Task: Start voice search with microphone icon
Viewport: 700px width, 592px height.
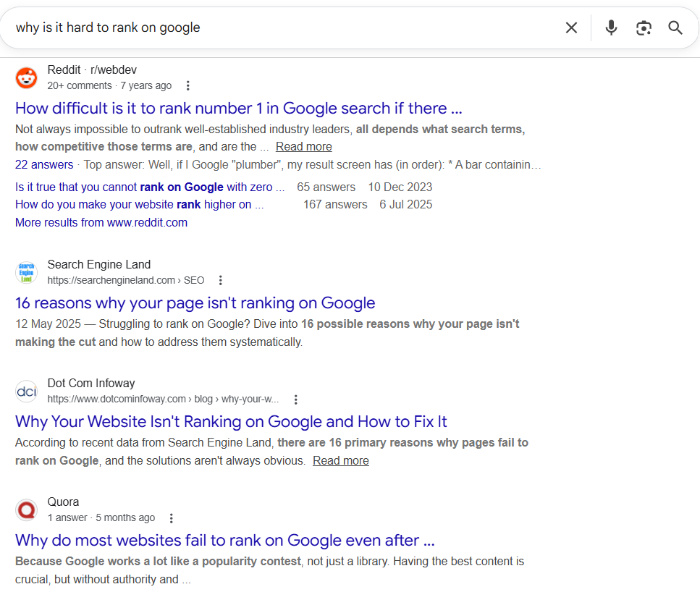Action: [x=612, y=28]
